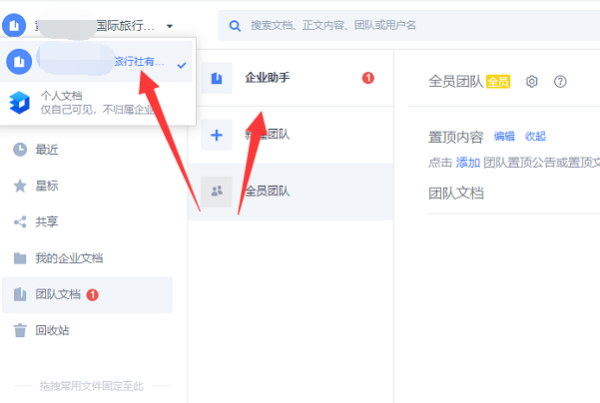Click the 企业助手 blue building icon
Viewport: 600px width, 403px height.
(217, 78)
